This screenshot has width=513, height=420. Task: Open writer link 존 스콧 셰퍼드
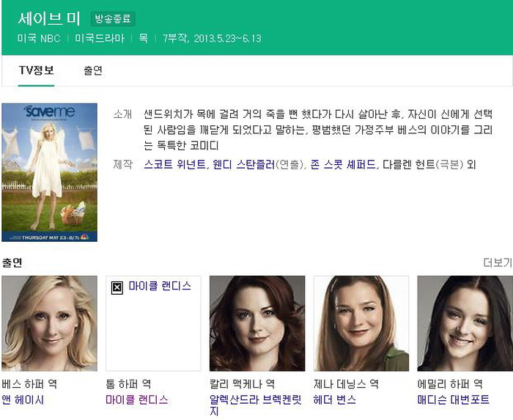[343, 164]
